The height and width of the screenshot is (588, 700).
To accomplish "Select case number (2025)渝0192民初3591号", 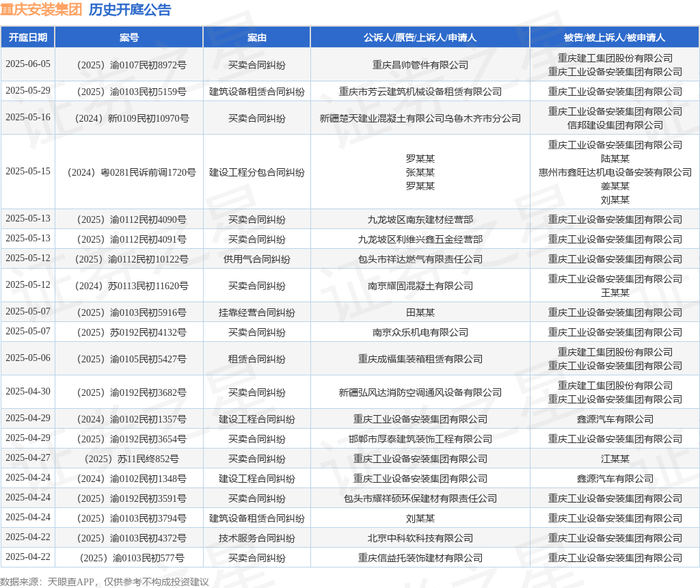I will point(129,498).
